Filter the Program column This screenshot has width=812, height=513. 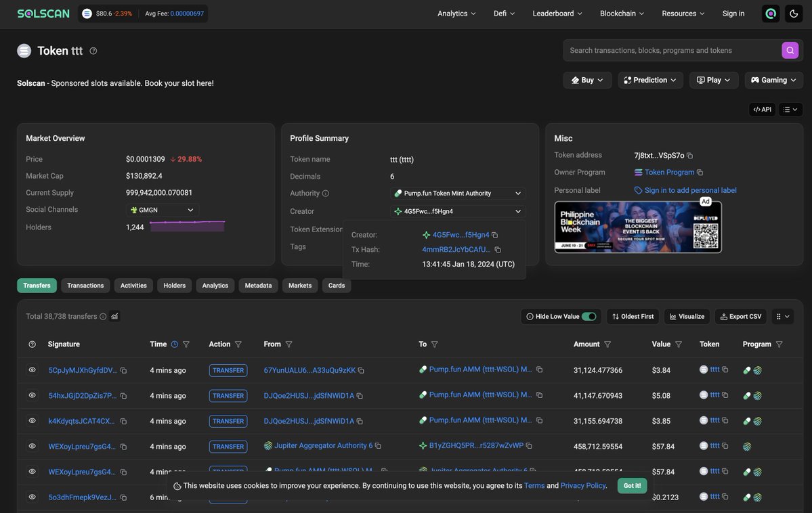(779, 344)
